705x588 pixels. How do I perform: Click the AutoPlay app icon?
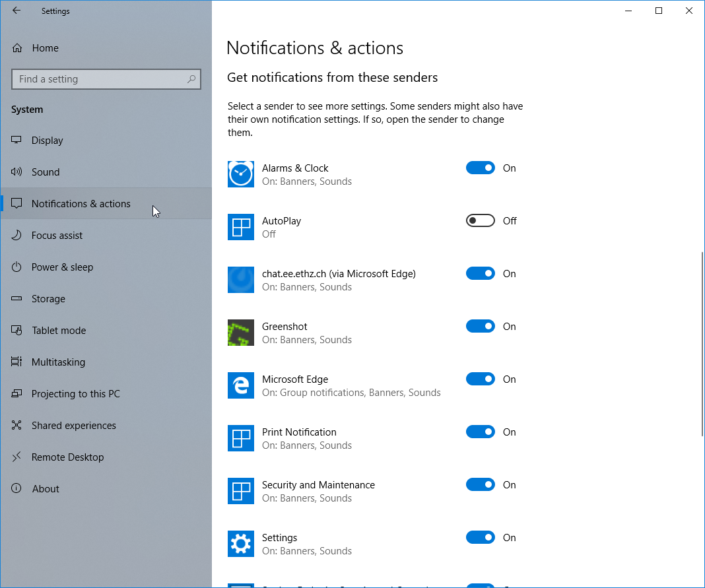(x=240, y=227)
